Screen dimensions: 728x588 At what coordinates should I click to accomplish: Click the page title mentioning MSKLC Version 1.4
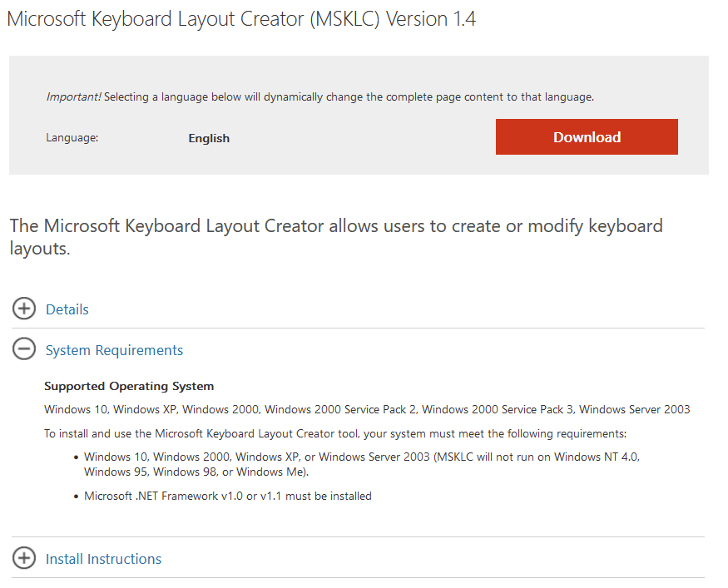coord(241,19)
